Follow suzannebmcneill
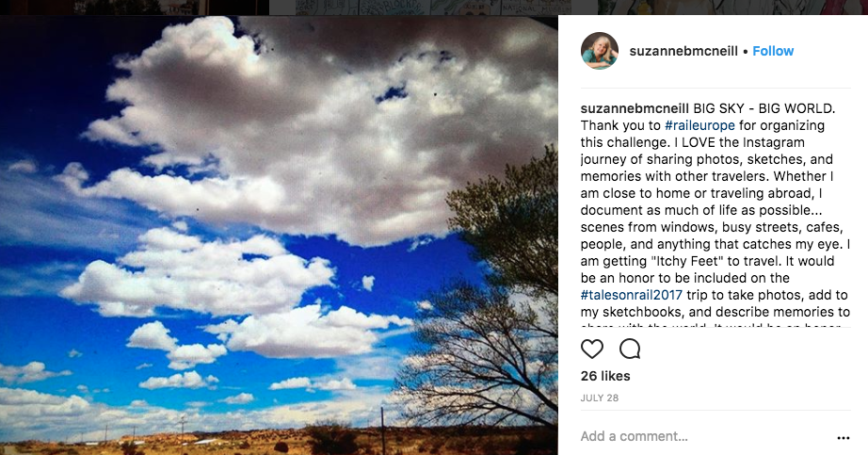Image resolution: width=868 pixels, height=455 pixels. point(773,51)
